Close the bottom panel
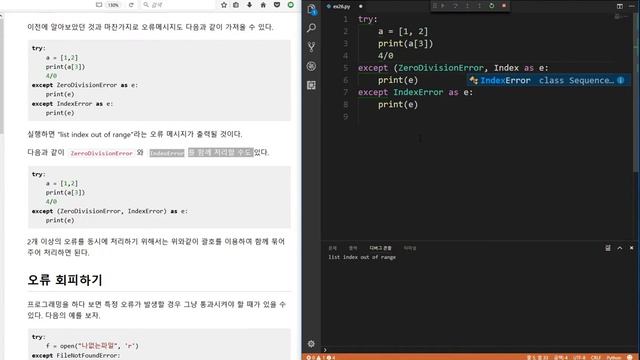The width and height of the screenshot is (640, 360). pyautogui.click(x=631, y=248)
